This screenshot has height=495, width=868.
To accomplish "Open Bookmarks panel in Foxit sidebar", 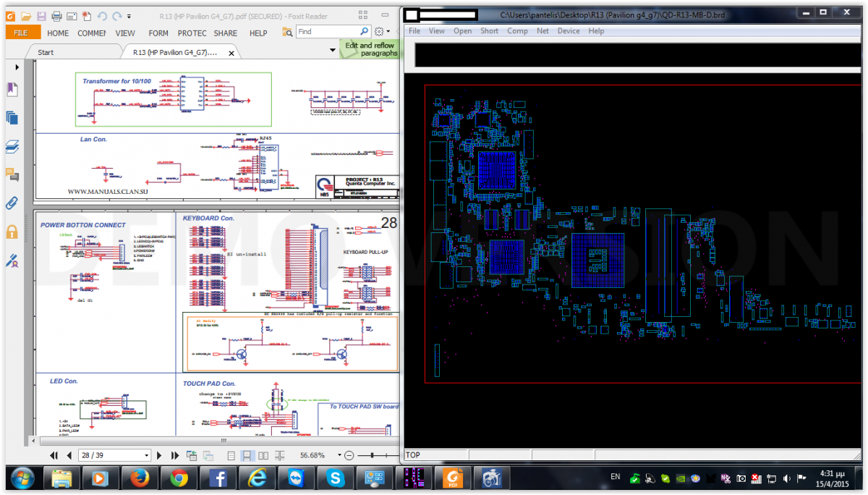I will [12, 89].
